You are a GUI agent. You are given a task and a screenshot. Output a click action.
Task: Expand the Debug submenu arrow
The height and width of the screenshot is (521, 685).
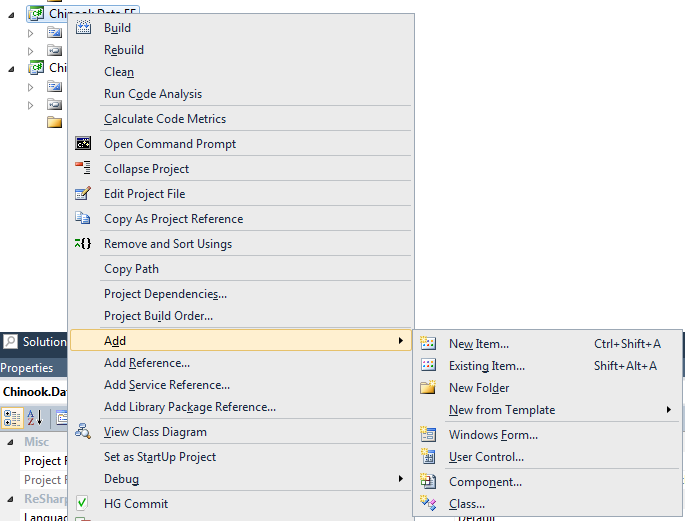401,479
